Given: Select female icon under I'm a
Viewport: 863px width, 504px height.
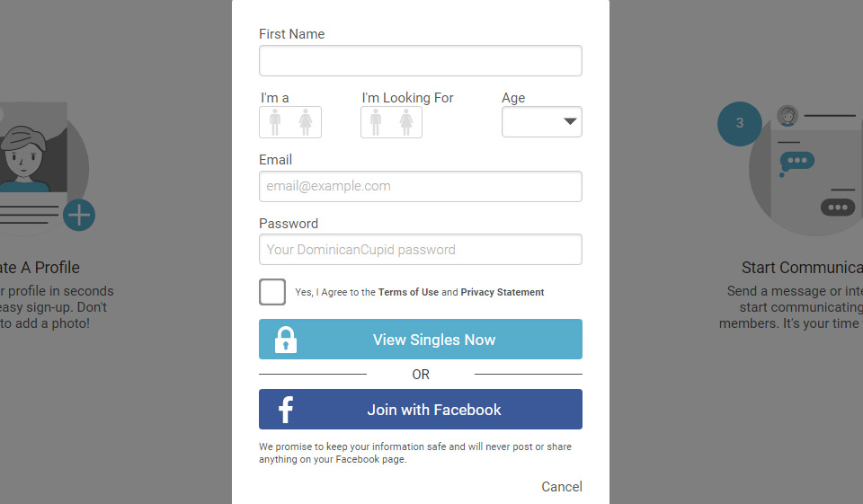Looking at the screenshot, I should pos(306,122).
